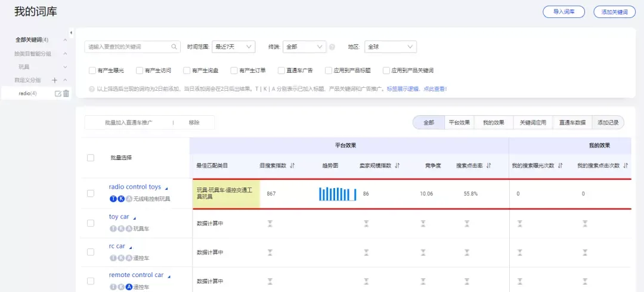Expand the 玩具 category chevron

(x=65, y=67)
